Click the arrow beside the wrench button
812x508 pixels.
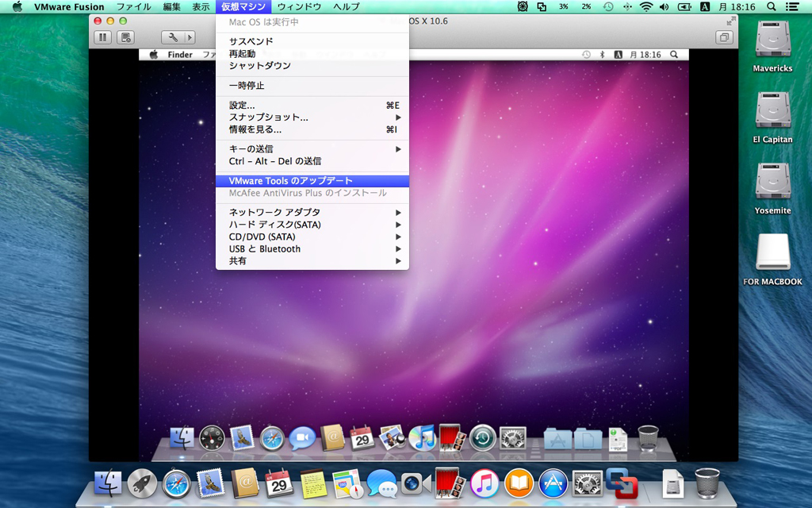pyautogui.click(x=190, y=37)
